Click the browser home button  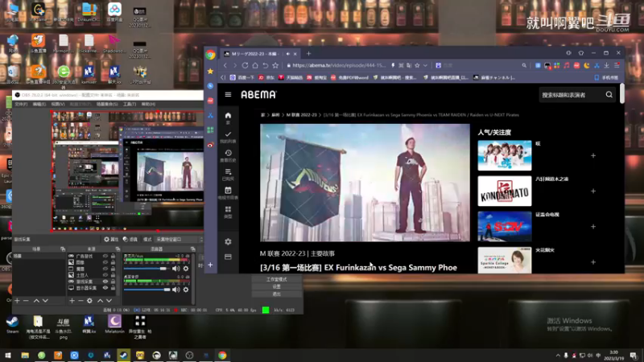point(255,65)
